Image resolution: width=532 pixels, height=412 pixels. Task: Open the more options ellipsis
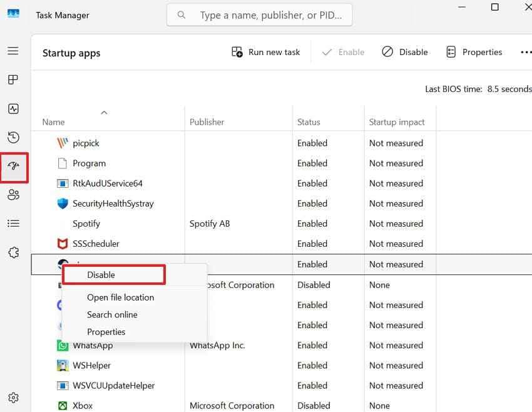pyautogui.click(x=526, y=52)
